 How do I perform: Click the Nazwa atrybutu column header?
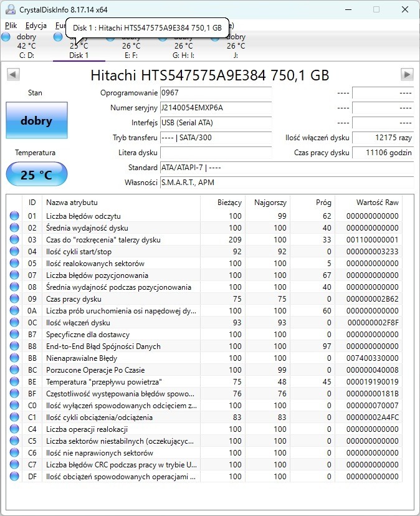click(x=121, y=203)
